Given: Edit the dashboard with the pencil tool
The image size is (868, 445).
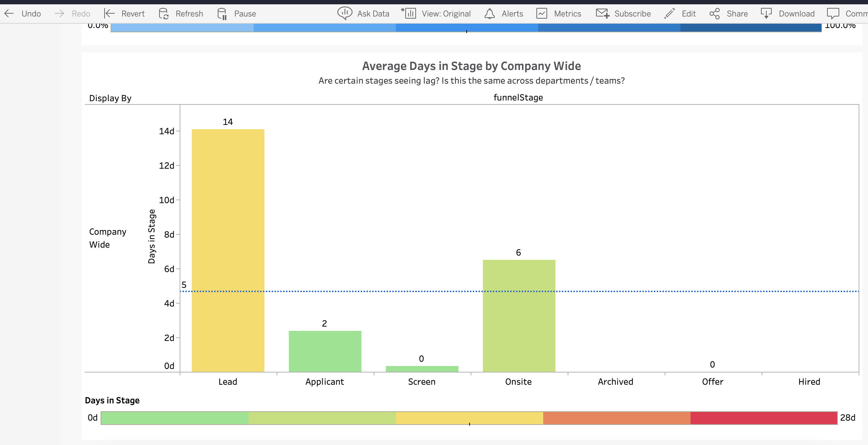Looking at the screenshot, I should pos(680,13).
